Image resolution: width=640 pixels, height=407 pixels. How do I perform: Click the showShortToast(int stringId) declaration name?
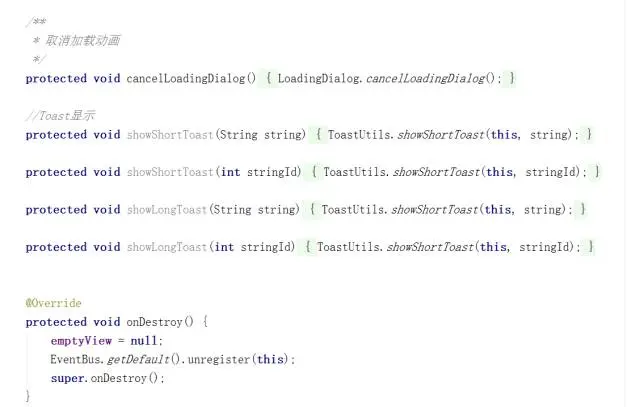(170, 172)
